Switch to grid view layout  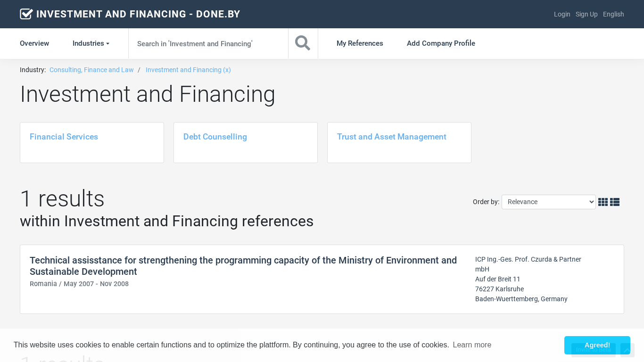pos(603,202)
